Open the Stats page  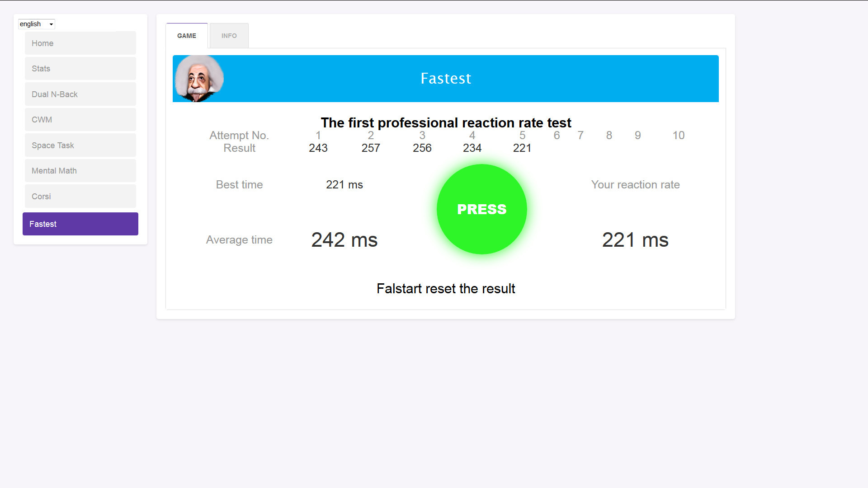(80, 69)
